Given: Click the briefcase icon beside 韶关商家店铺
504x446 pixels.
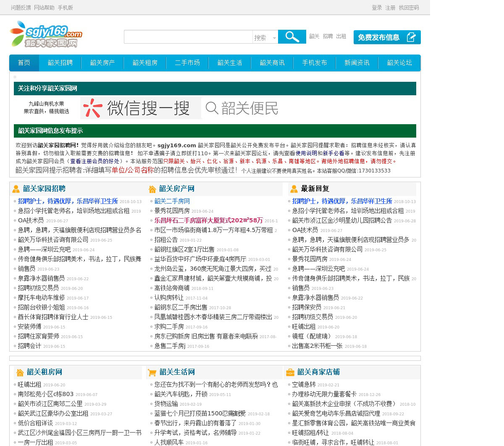Looking at the screenshot, I should coord(290,373).
